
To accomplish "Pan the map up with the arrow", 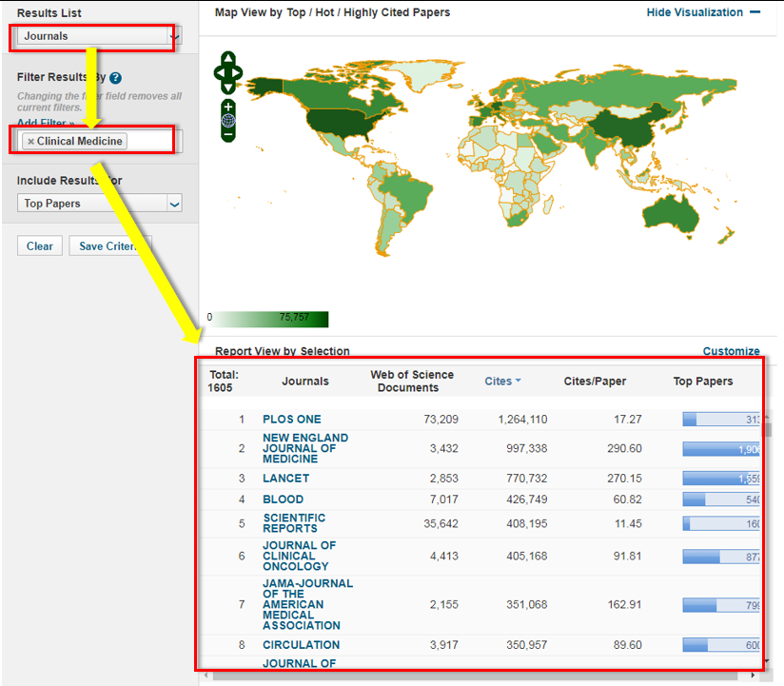I will (228, 58).
